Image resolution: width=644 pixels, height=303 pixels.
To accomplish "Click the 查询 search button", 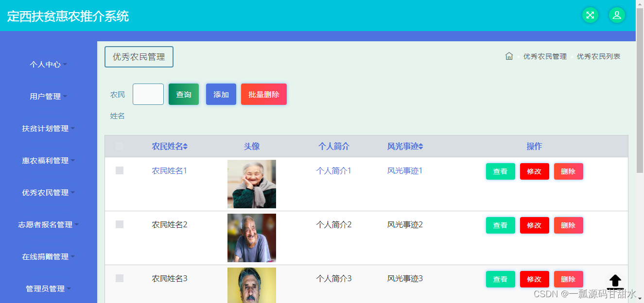I will [x=183, y=94].
